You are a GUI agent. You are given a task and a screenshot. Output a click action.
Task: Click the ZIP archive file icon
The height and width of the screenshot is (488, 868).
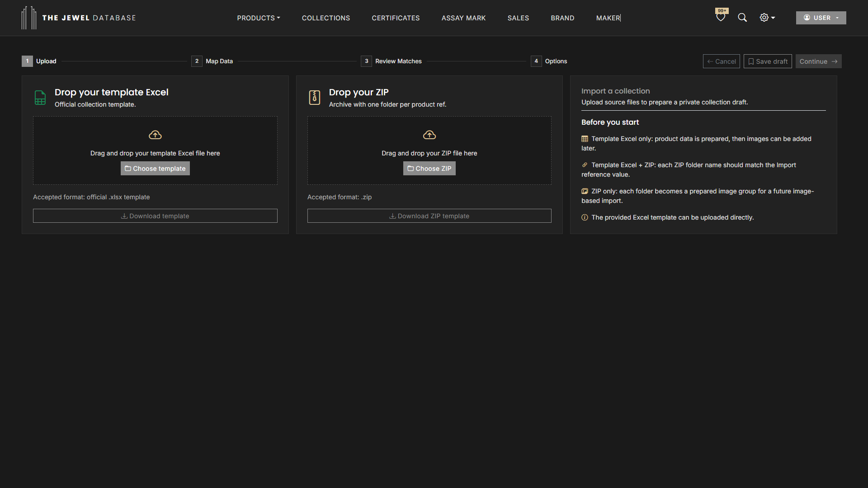(x=315, y=98)
